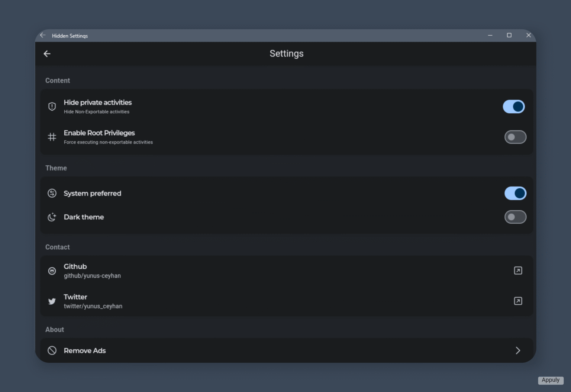The image size is (571, 392).
Task: Click the title bar back arrow
Action: click(x=43, y=35)
